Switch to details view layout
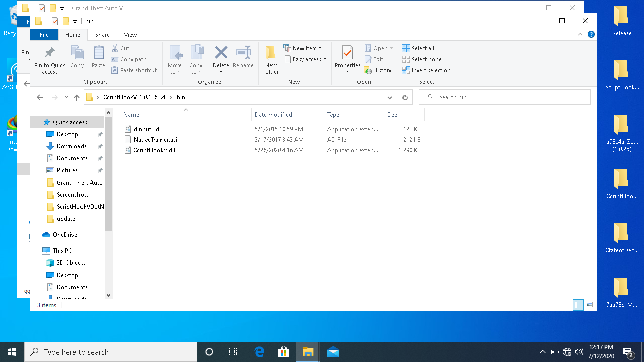 click(578, 305)
